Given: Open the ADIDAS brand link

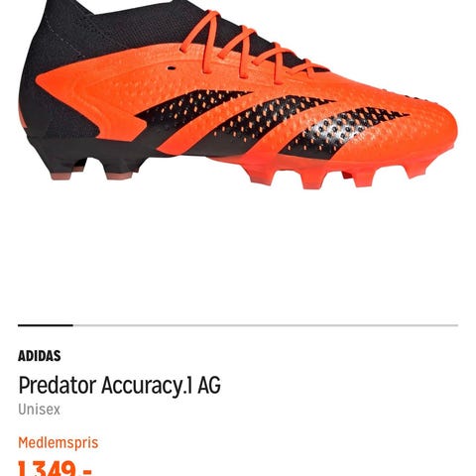Looking at the screenshot, I should (40, 356).
